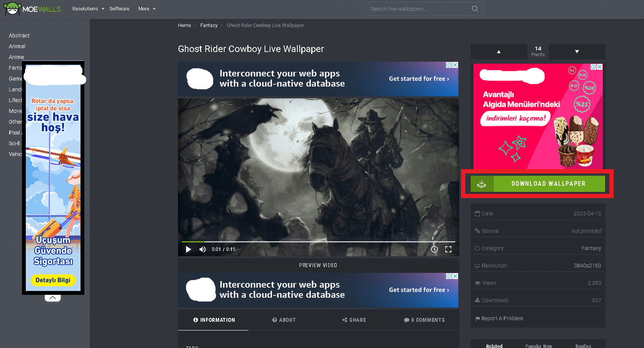Browse the Abstract category
This screenshot has height=348, width=644.
click(19, 35)
